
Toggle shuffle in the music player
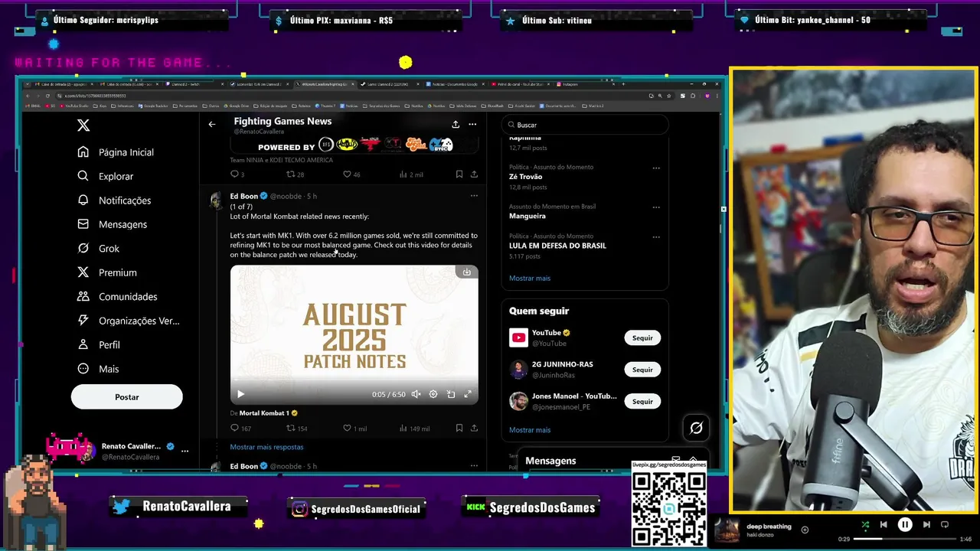pos(865,525)
